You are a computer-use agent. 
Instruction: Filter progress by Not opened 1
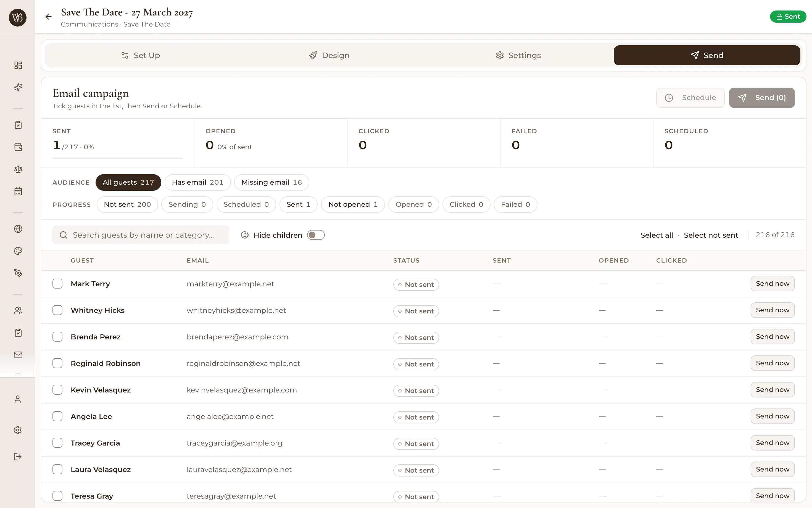click(x=353, y=204)
